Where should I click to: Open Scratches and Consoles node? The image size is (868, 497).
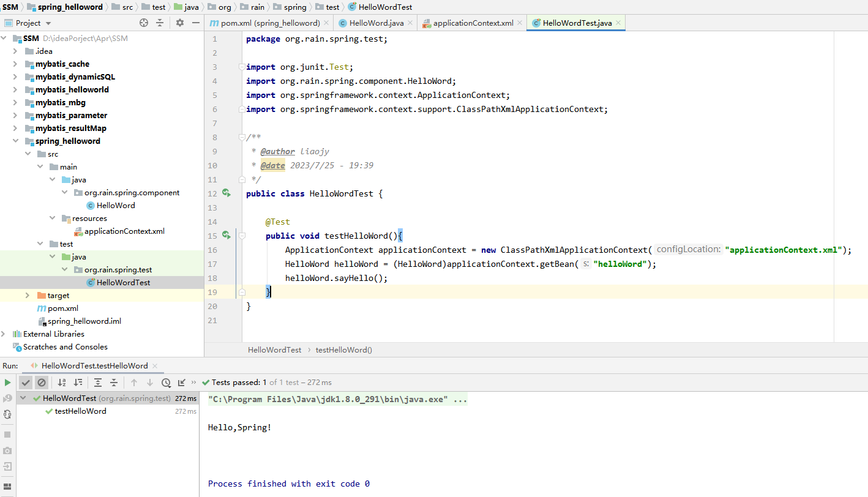coord(65,346)
